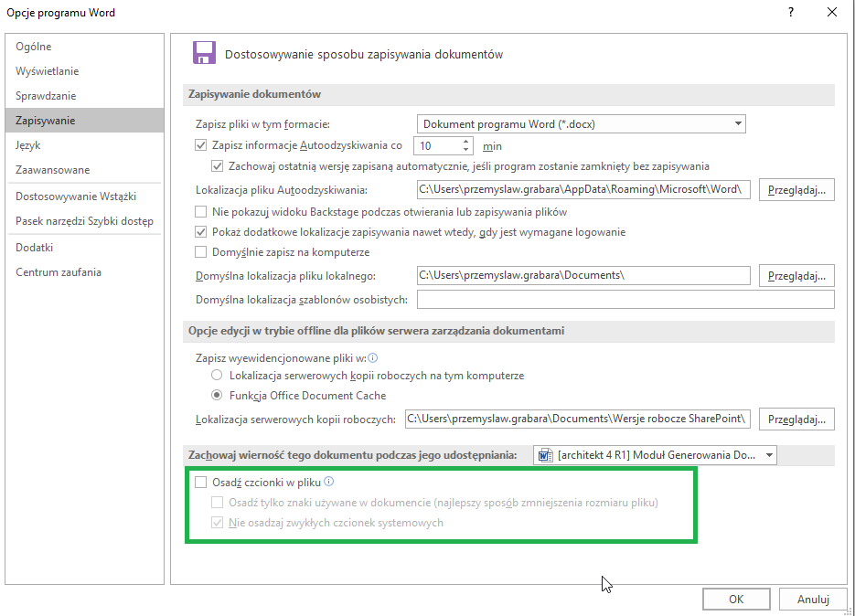Click the purple floppy disk save icon
Image resolution: width=855 pixels, height=616 pixels.
point(204,53)
